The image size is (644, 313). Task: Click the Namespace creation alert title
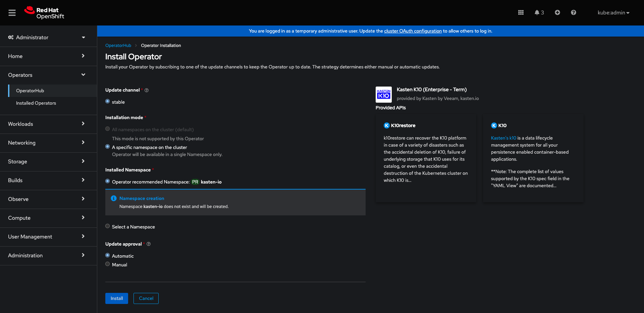point(142,198)
